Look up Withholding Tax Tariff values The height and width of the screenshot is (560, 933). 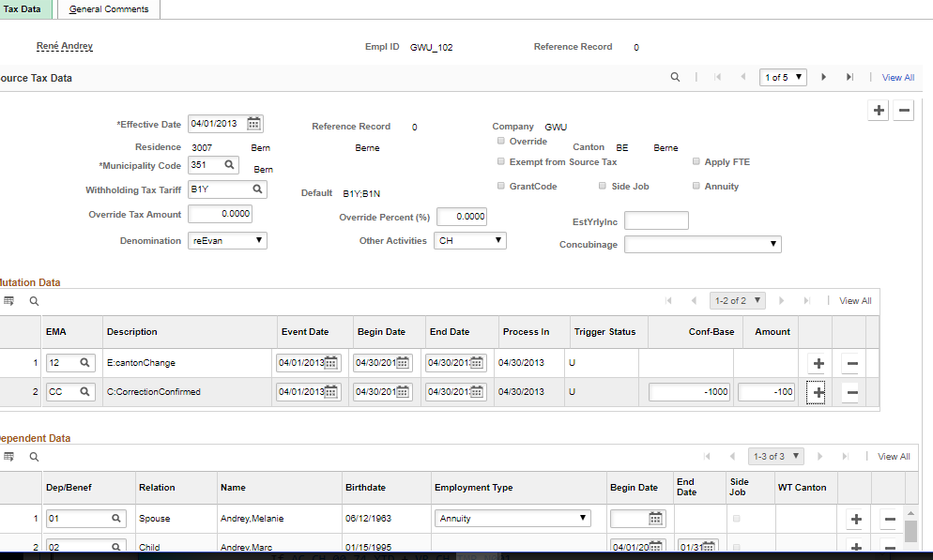pyautogui.click(x=257, y=189)
